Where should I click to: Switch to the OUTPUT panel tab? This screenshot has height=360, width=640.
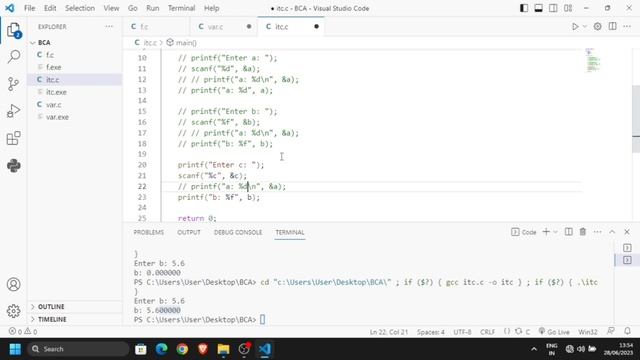[189, 232]
